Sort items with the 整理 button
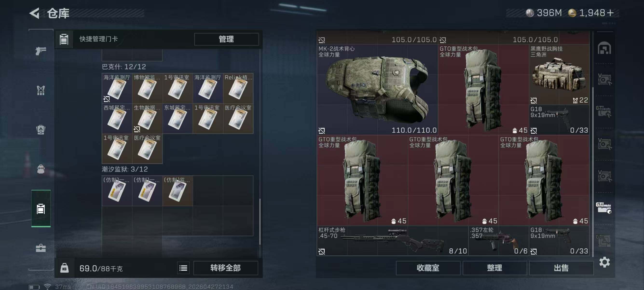 pos(494,268)
